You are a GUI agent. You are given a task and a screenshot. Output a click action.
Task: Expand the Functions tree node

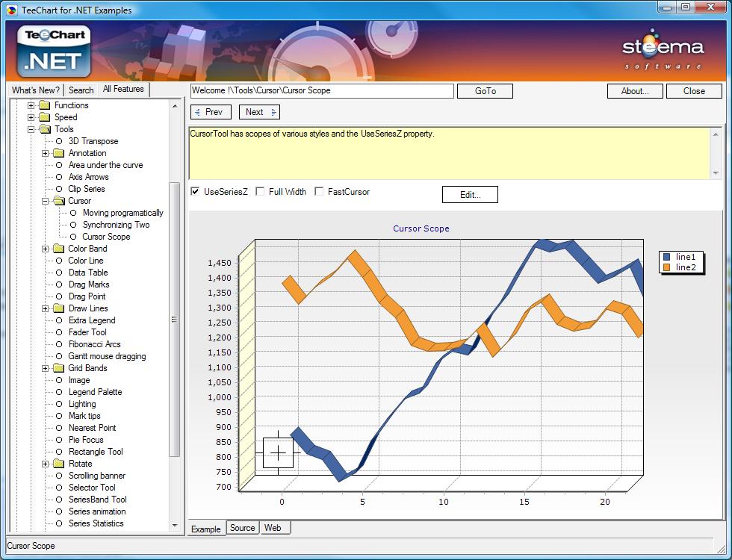click(x=31, y=105)
